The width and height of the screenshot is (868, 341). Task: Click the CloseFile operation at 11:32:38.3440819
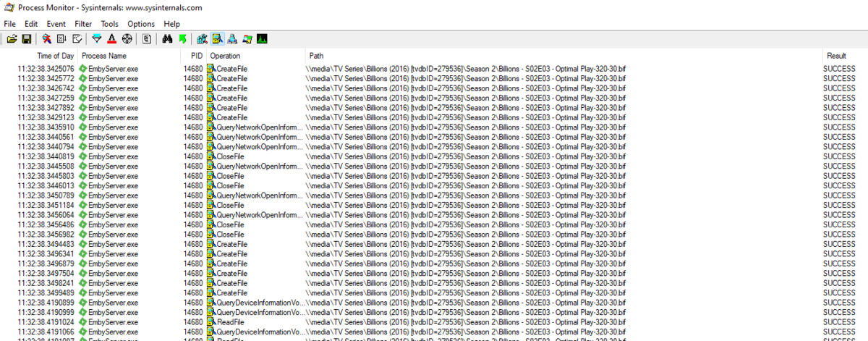(x=230, y=156)
